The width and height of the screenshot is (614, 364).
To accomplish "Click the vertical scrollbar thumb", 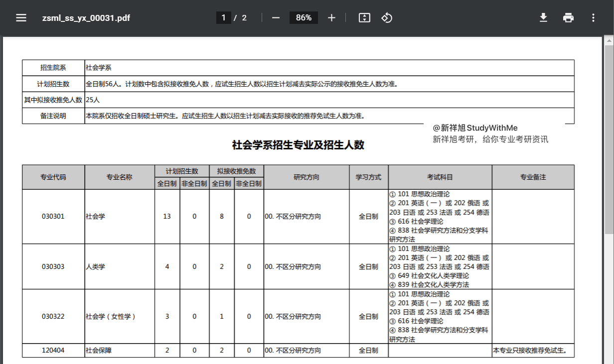I will (x=609, y=139).
